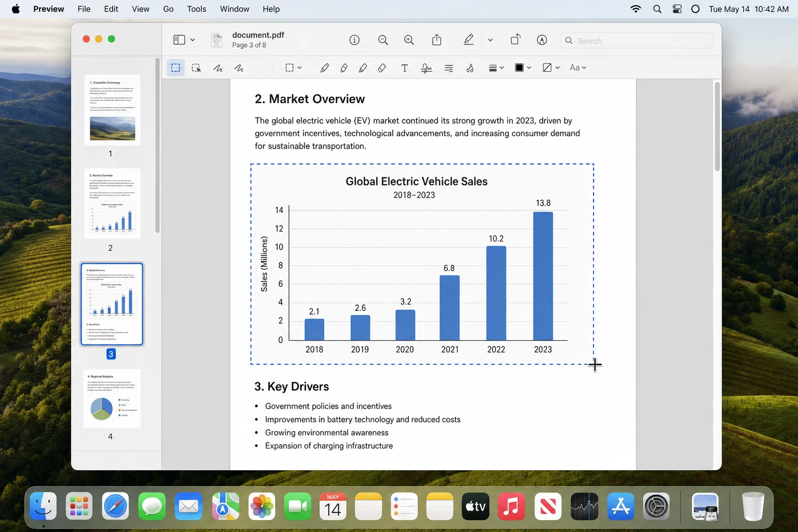The width and height of the screenshot is (798, 532).
Task: Open Stocks from the Dock
Action: pos(584,507)
